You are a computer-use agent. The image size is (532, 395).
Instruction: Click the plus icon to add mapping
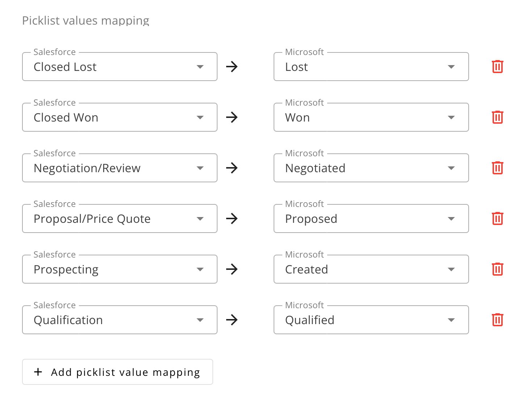[38, 372]
